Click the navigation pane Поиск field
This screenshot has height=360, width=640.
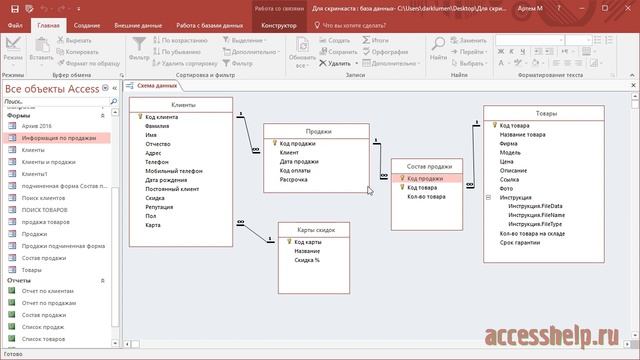(56, 101)
